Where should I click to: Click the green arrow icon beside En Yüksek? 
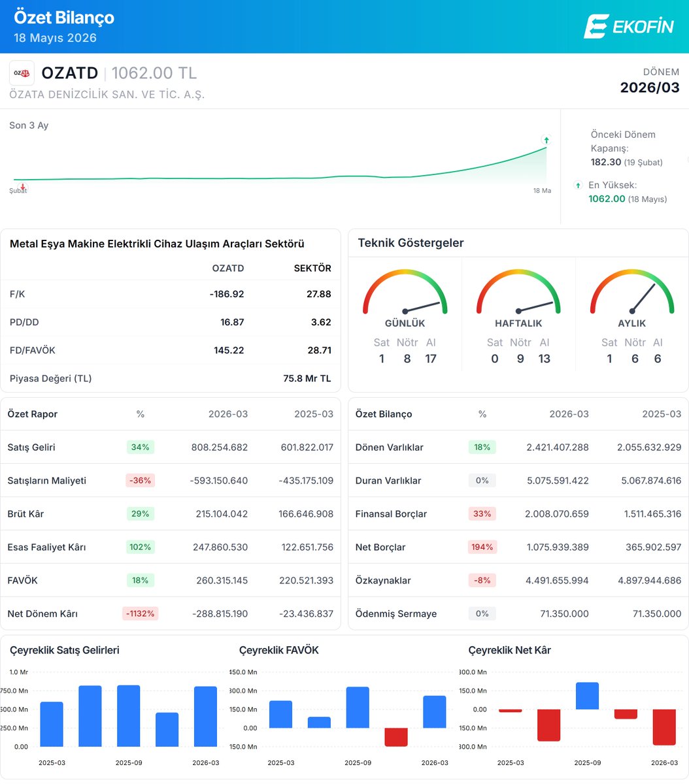click(x=578, y=186)
